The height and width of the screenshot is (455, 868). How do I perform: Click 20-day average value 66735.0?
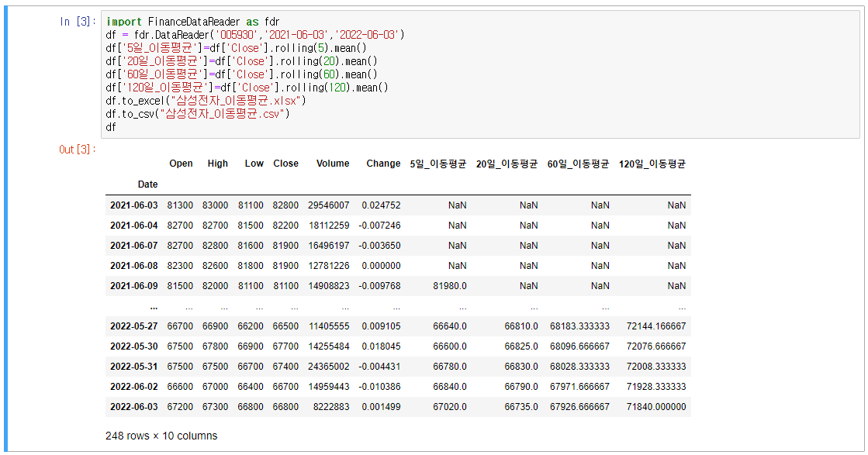[x=521, y=407]
